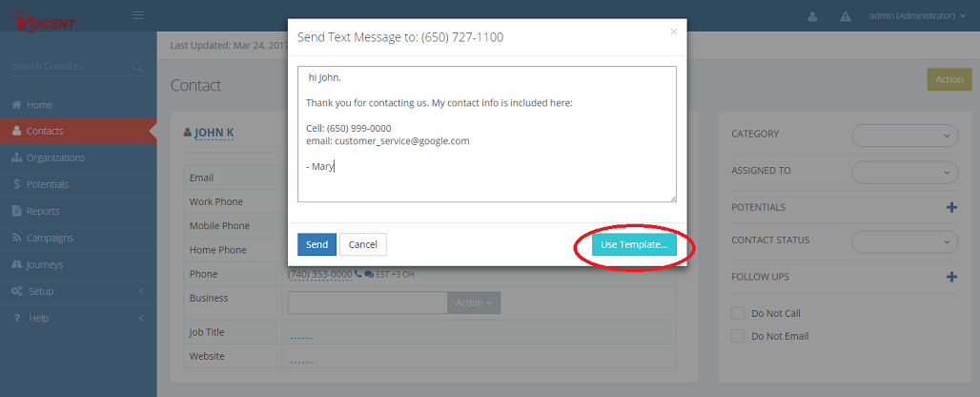Click the phone call icon beside (740) 353-0000
This screenshot has width=980, height=397.
(358, 274)
